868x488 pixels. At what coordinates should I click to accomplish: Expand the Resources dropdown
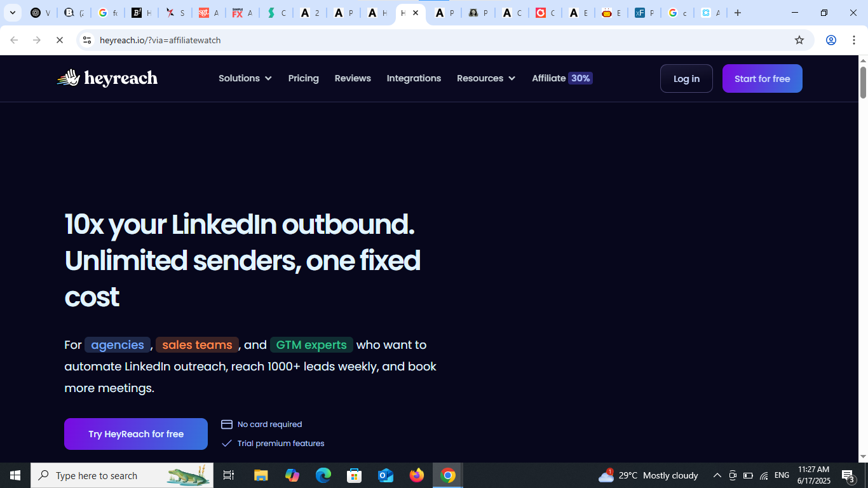(x=486, y=78)
